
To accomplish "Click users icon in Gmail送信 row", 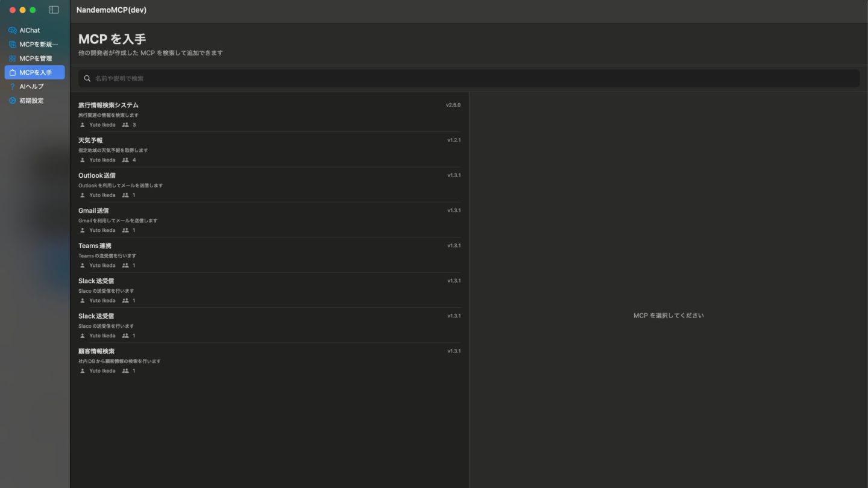I will point(125,230).
